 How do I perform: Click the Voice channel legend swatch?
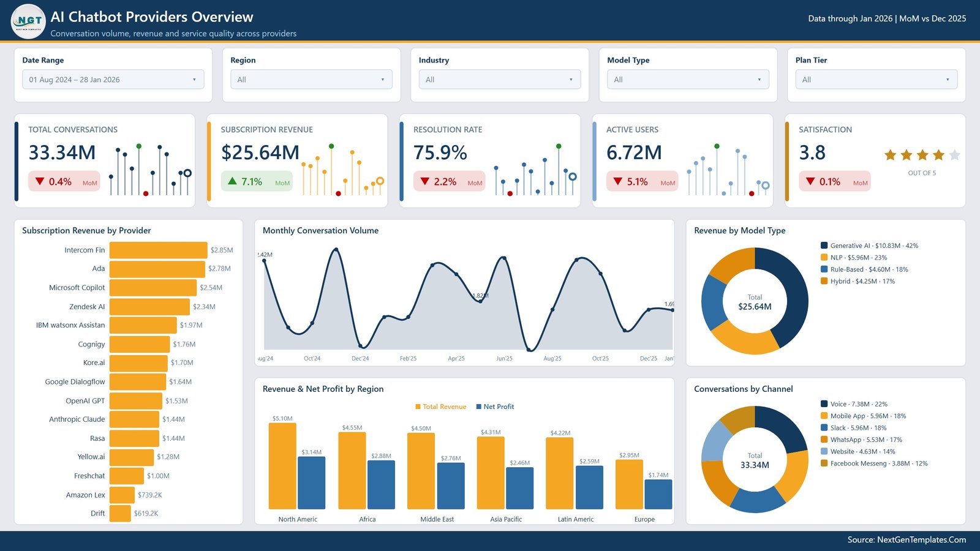(824, 404)
